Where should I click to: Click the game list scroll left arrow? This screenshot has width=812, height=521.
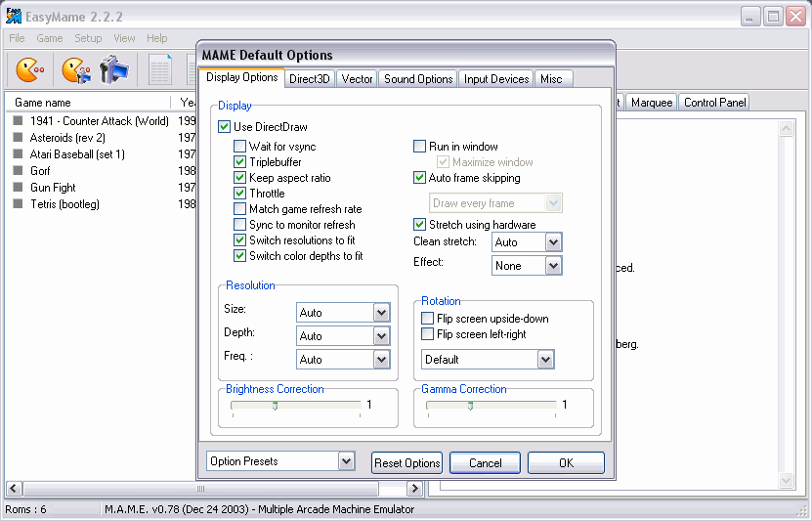coord(14,489)
